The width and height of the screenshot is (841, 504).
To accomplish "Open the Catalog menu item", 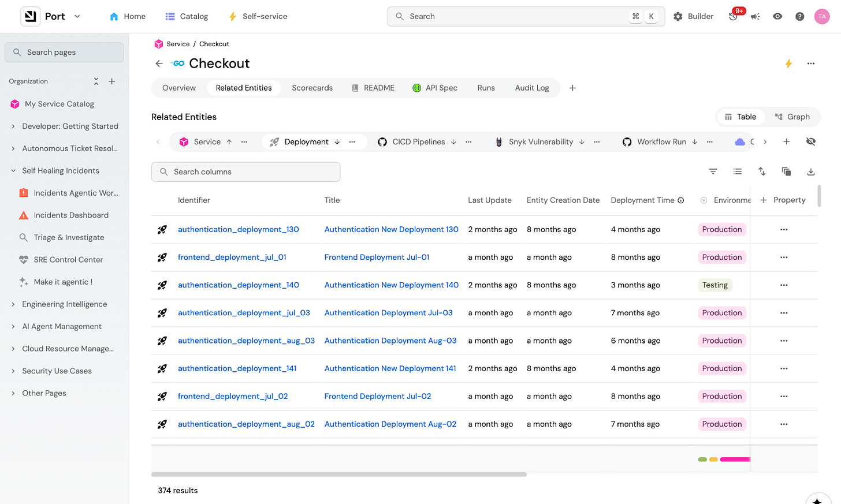I will [x=187, y=16].
